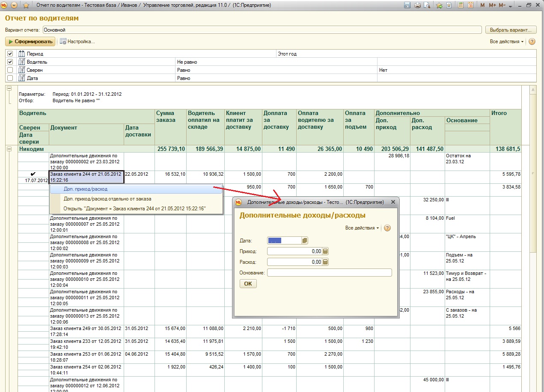Click the Выбрать вариант... button
This screenshot has width=544, height=392.
[x=511, y=30]
